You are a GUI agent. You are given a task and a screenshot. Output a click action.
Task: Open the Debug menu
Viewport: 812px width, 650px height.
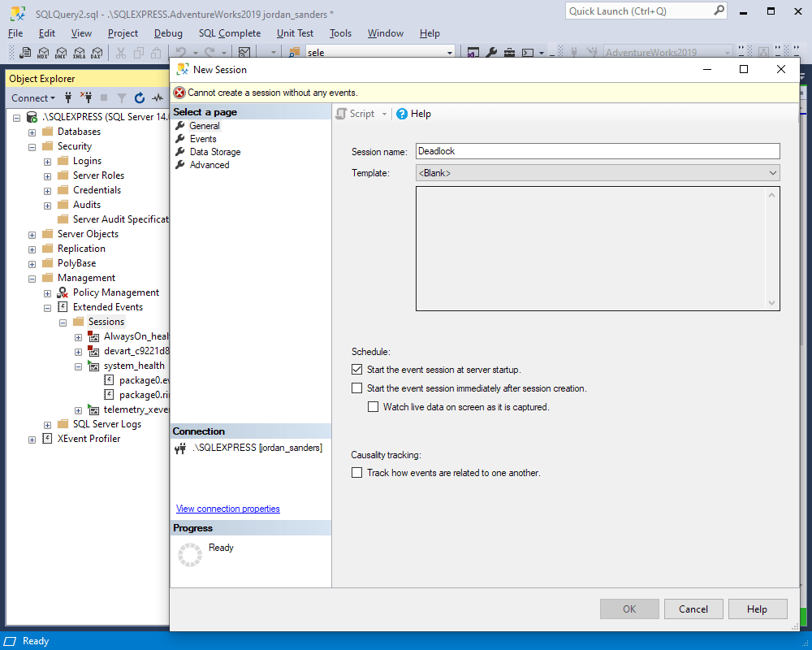[168, 33]
